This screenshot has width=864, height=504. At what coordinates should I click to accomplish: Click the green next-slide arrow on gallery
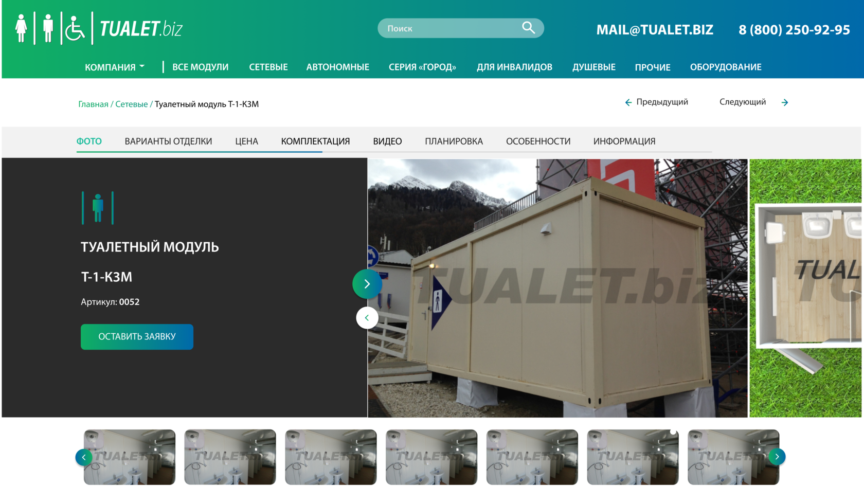coord(367,284)
